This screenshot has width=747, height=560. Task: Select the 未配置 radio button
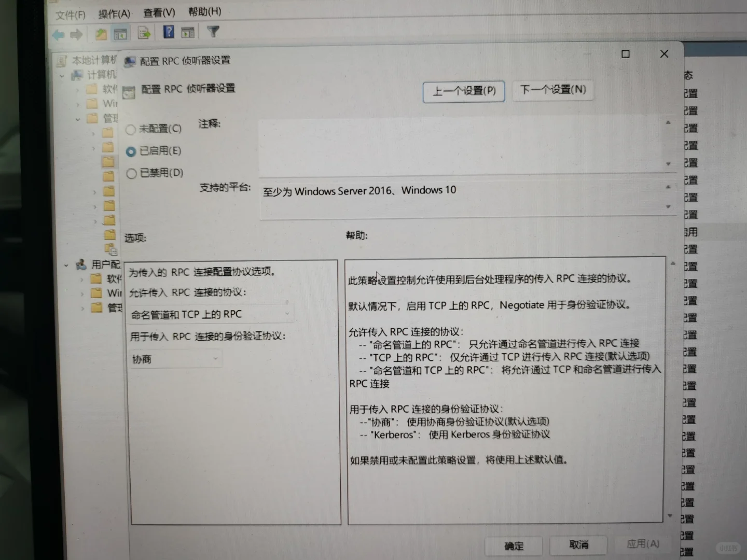click(131, 130)
